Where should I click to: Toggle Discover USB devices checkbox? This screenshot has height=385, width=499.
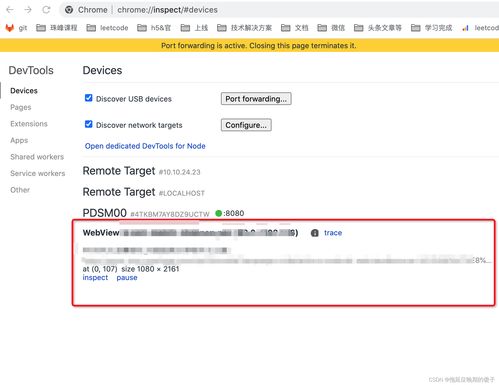point(88,98)
